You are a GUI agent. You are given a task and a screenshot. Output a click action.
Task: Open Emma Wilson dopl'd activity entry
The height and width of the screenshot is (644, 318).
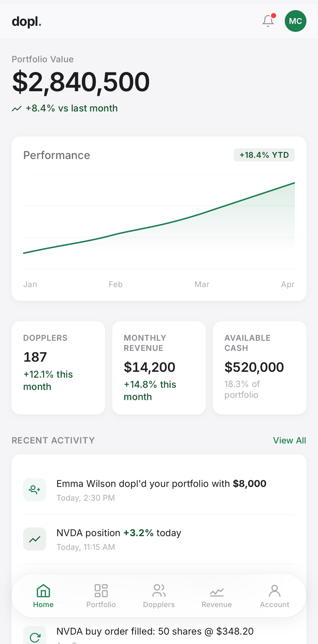(x=159, y=490)
